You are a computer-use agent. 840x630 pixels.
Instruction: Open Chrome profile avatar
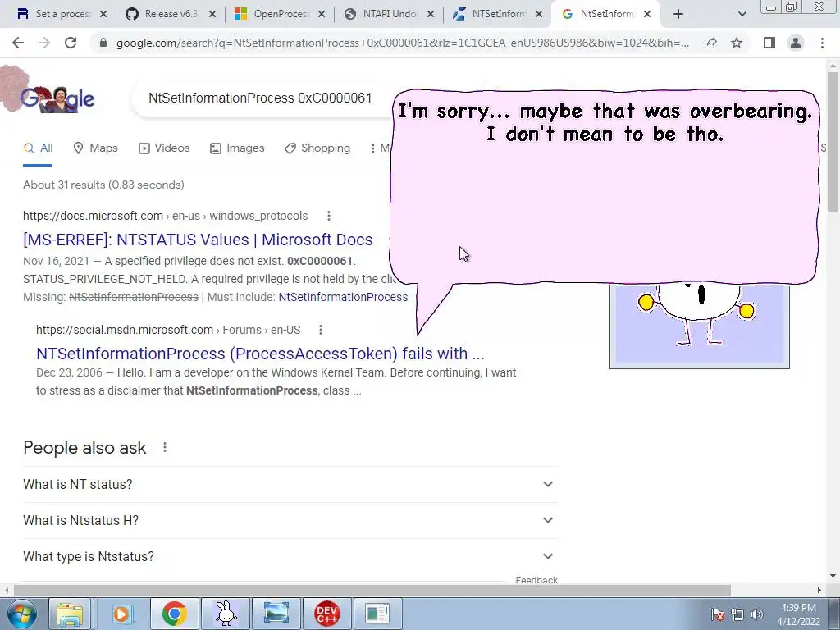796,43
